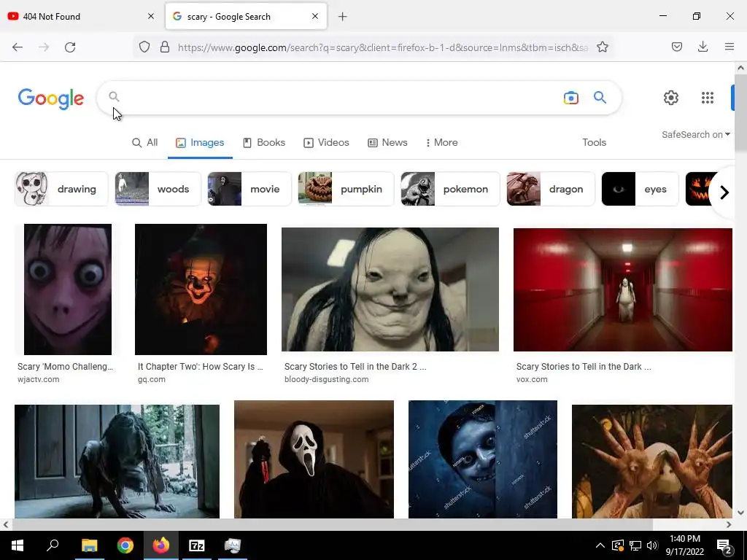Image resolution: width=747 pixels, height=560 pixels.
Task: Filter by the eyes chip
Action: tap(640, 189)
